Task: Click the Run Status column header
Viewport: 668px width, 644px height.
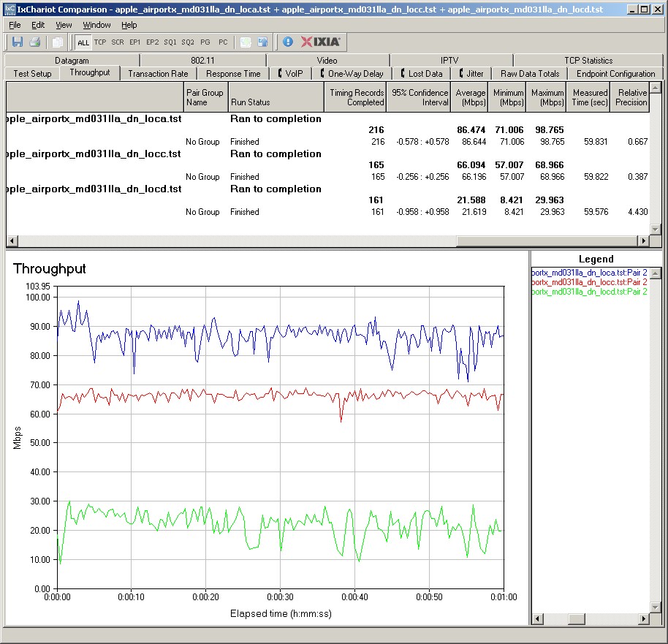Action: (276, 97)
